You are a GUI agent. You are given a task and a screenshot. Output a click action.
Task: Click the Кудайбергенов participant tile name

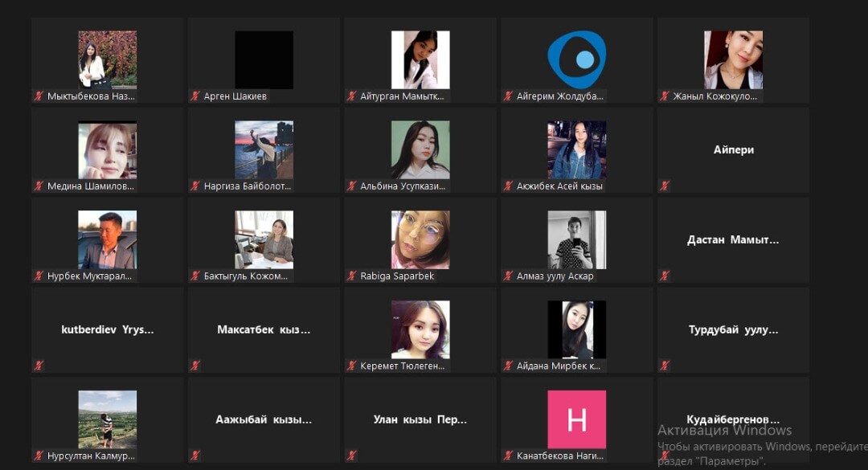(733, 419)
